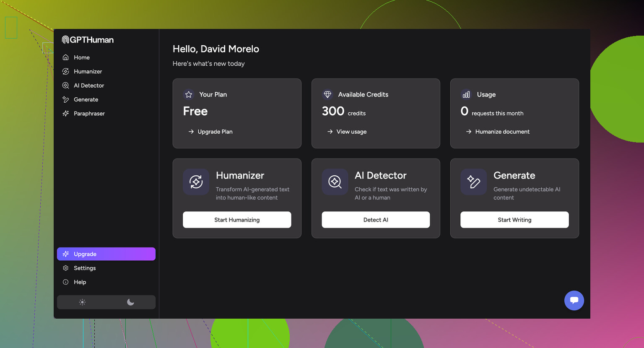Screen dimensions: 644x348
Task: Click the GPTHuman logo
Action: click(87, 39)
